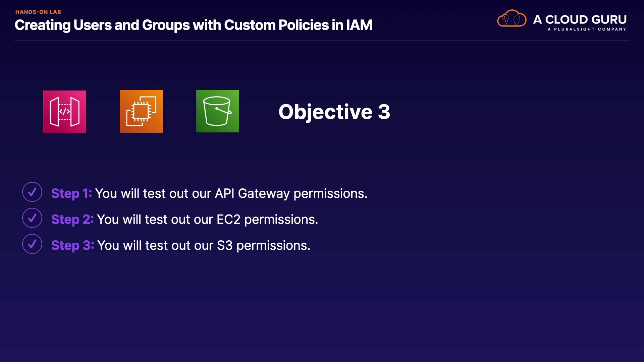Click the orange EC2 service icon
The image size is (644, 362).
pos(141,111)
